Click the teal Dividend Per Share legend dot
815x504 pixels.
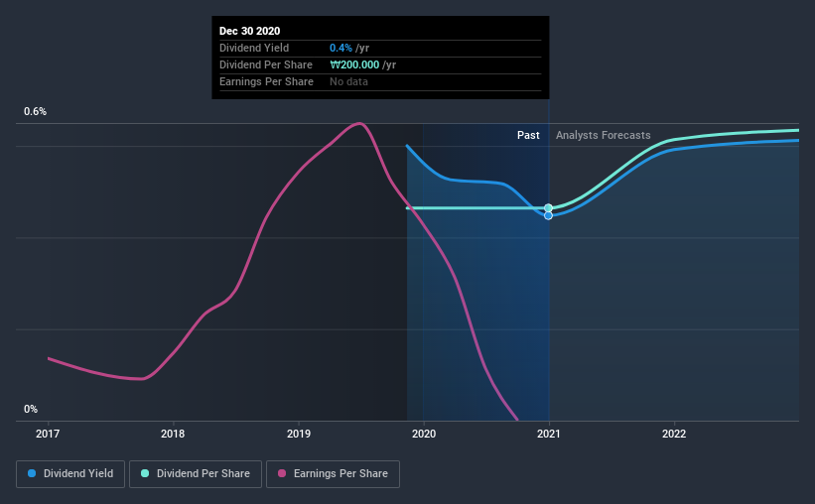coord(145,473)
